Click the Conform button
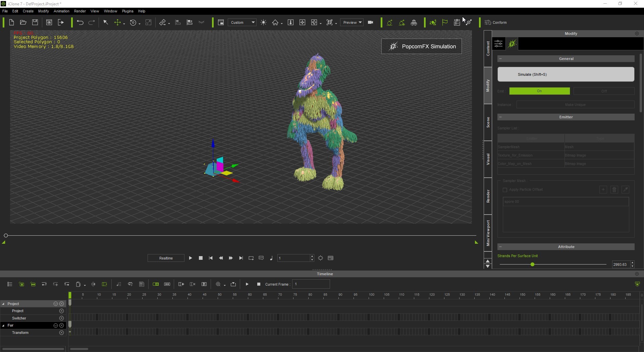Viewport: 644px width, 352px height. click(496, 22)
